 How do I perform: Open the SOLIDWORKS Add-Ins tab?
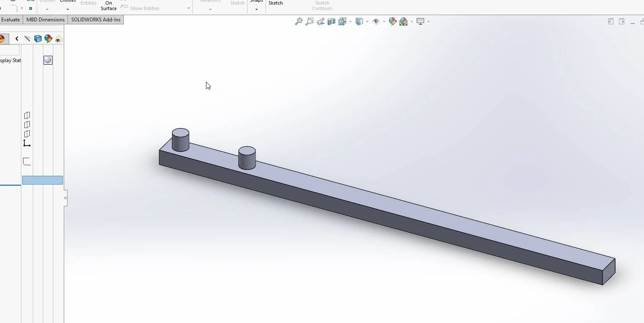96,20
